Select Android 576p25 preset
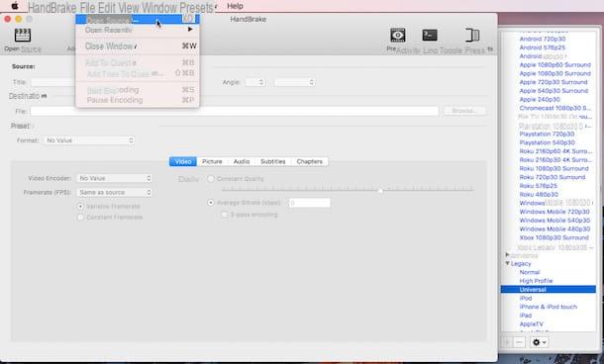Image resolution: width=604 pixels, height=364 pixels. [543, 47]
